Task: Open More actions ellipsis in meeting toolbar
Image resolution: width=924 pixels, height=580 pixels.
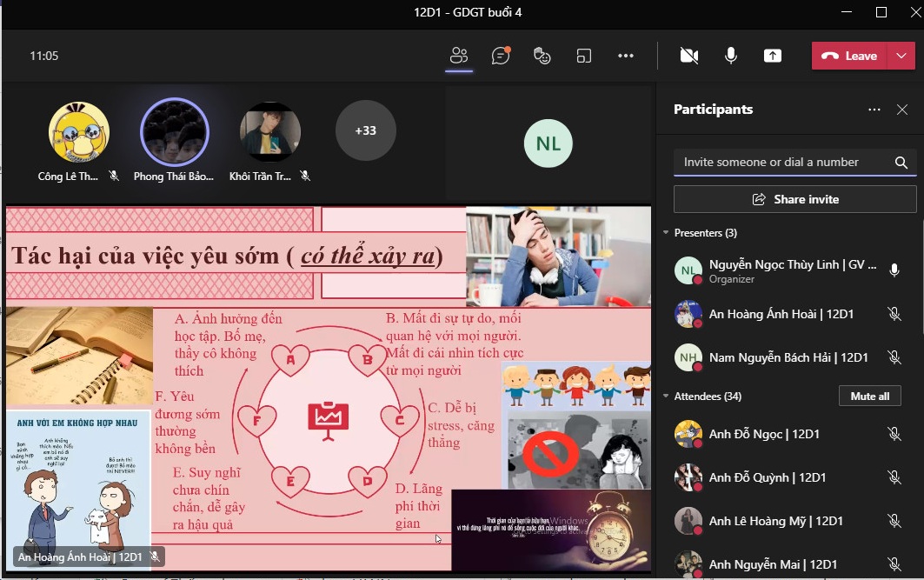Action: click(626, 56)
